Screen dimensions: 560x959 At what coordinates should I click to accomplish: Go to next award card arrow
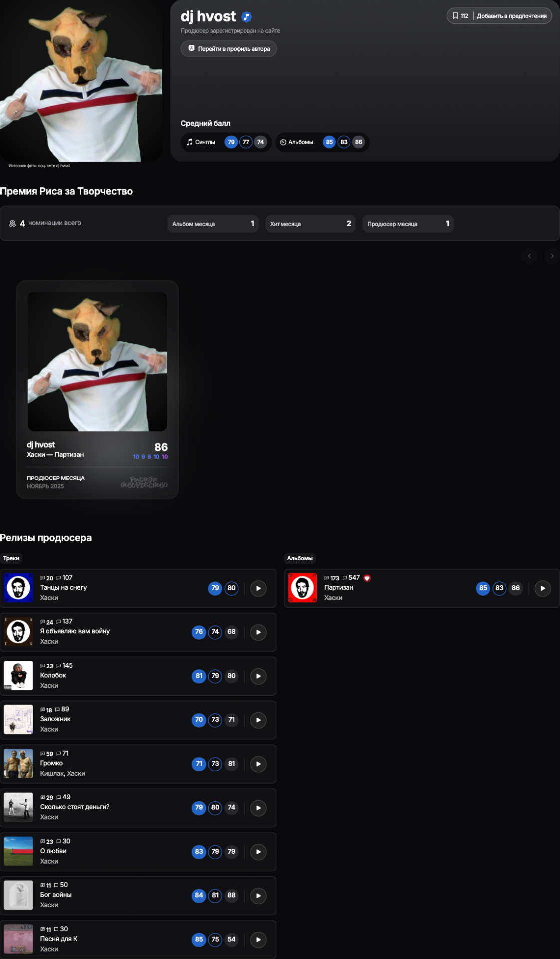(x=552, y=256)
